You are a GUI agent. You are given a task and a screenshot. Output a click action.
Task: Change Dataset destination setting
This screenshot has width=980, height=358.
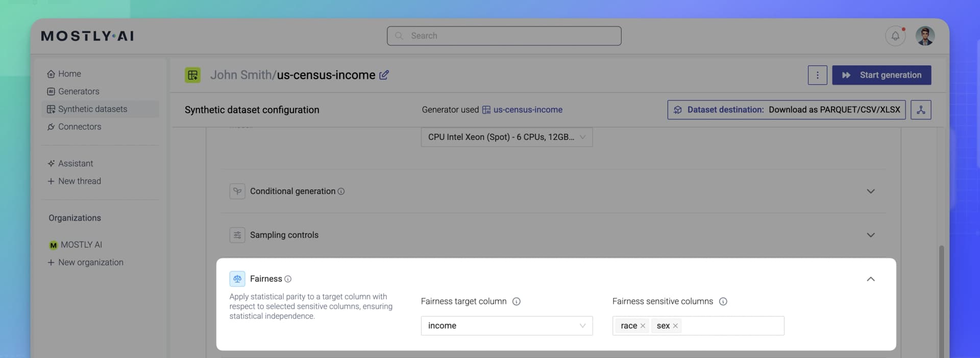(x=786, y=110)
